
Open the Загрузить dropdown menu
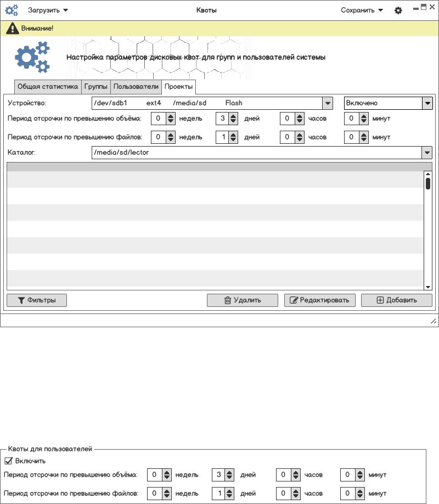pyautogui.click(x=48, y=10)
